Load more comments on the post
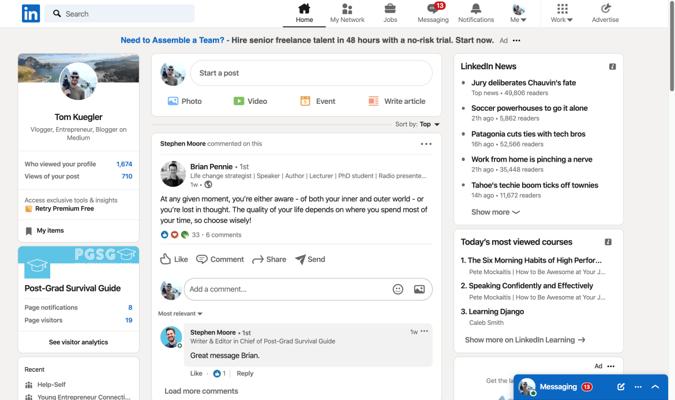Screen dimensions: 675x400 (x=201, y=391)
